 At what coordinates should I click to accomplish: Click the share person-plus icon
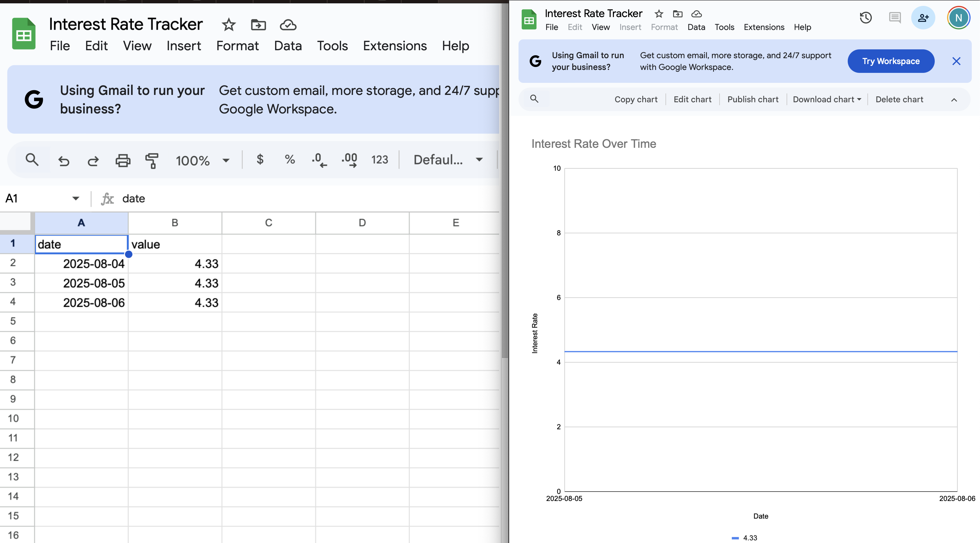click(x=923, y=18)
